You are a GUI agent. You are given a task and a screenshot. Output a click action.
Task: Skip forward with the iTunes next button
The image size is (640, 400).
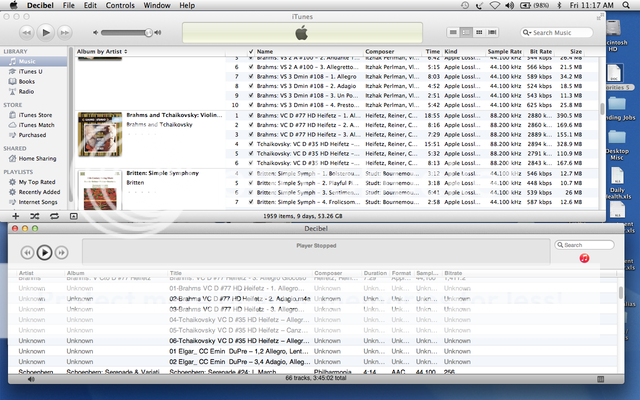pos(64,33)
